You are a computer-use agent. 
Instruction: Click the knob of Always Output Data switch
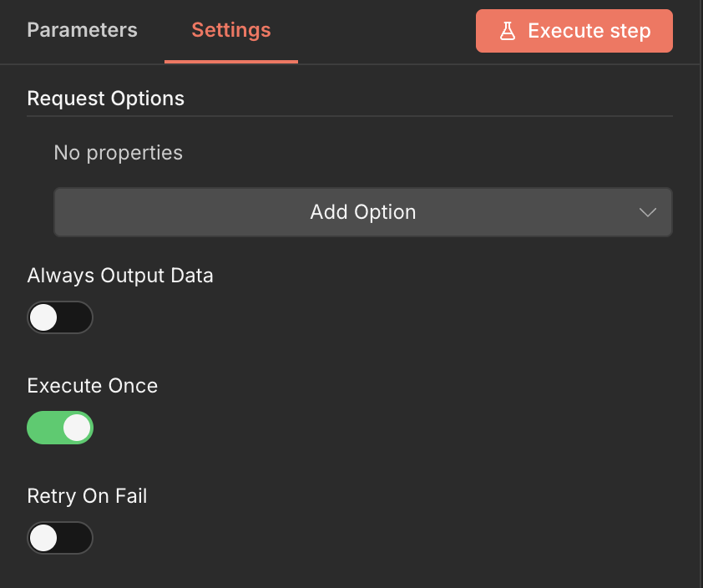43,317
